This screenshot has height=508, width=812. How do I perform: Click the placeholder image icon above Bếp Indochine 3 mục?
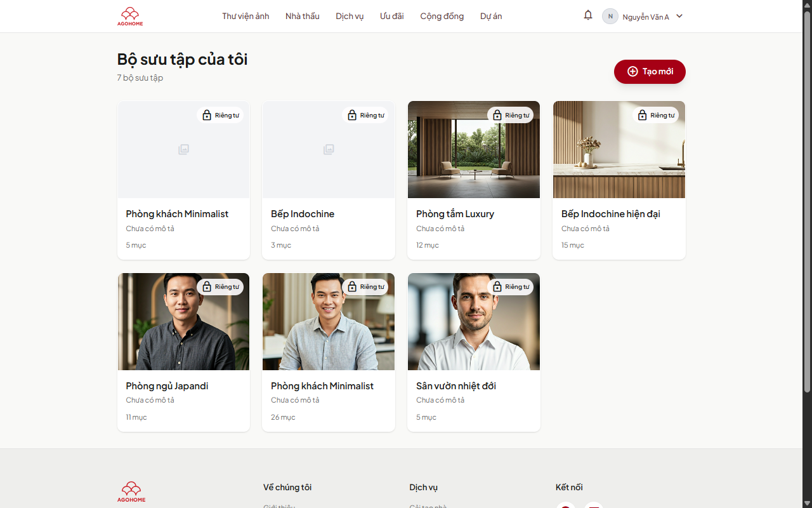329,149
